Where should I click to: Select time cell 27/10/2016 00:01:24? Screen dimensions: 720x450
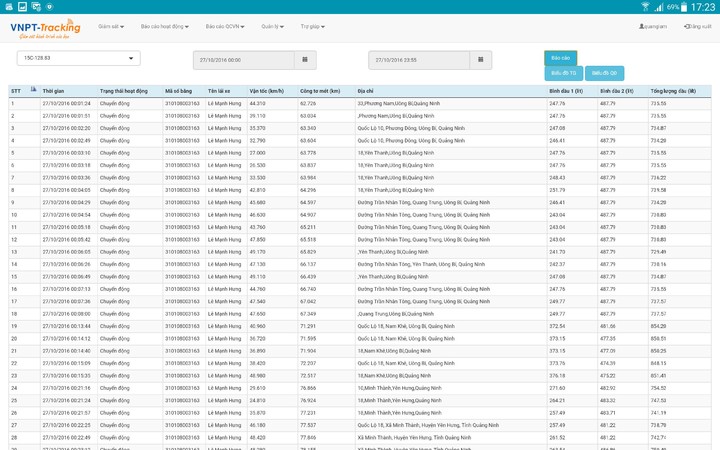tap(66, 103)
